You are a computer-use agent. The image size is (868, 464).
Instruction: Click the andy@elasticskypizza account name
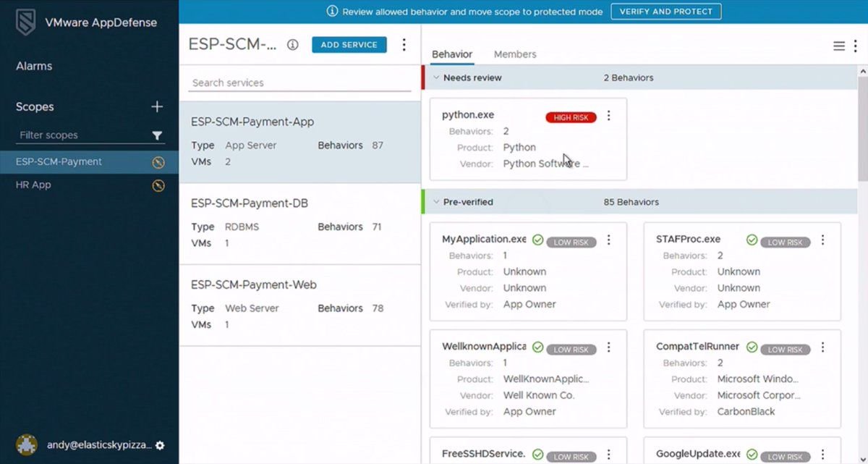click(x=98, y=445)
